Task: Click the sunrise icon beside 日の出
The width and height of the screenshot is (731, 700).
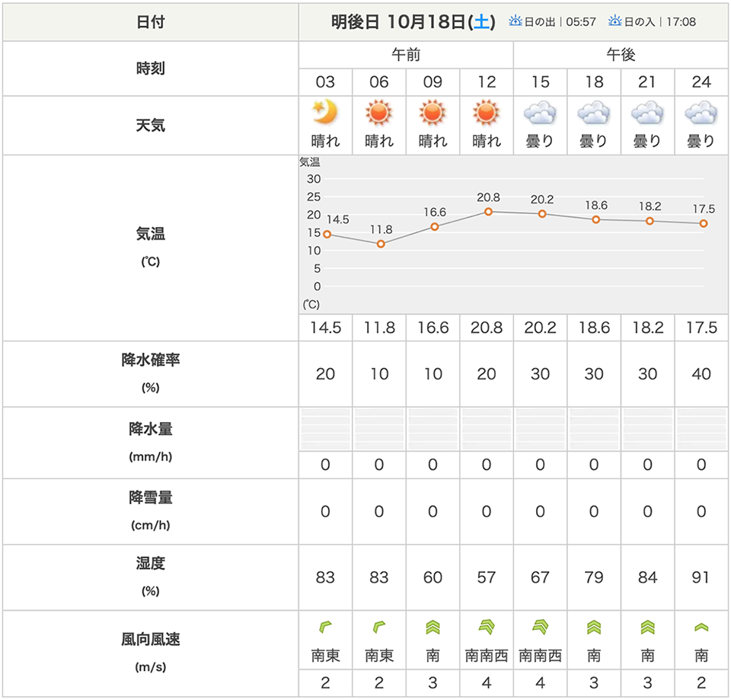Action: [x=516, y=21]
